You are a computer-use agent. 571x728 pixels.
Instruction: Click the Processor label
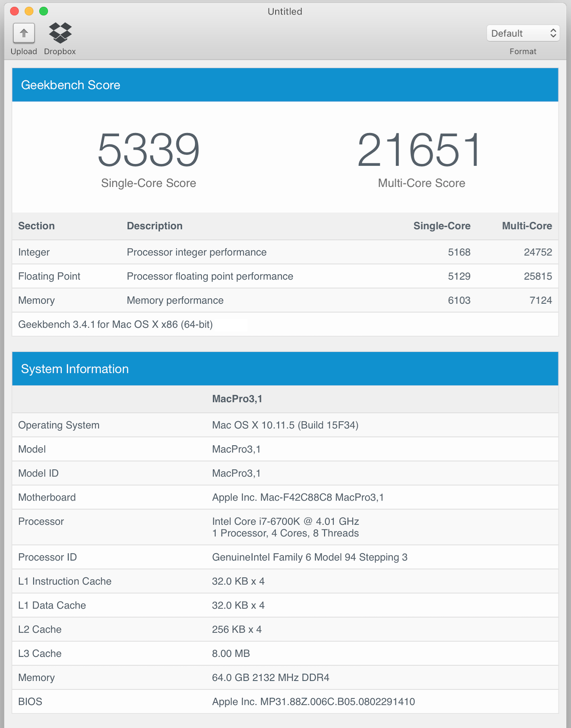(x=41, y=521)
